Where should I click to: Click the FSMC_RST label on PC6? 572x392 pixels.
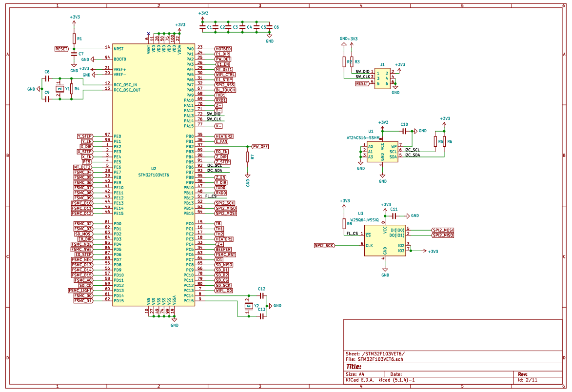click(225, 255)
